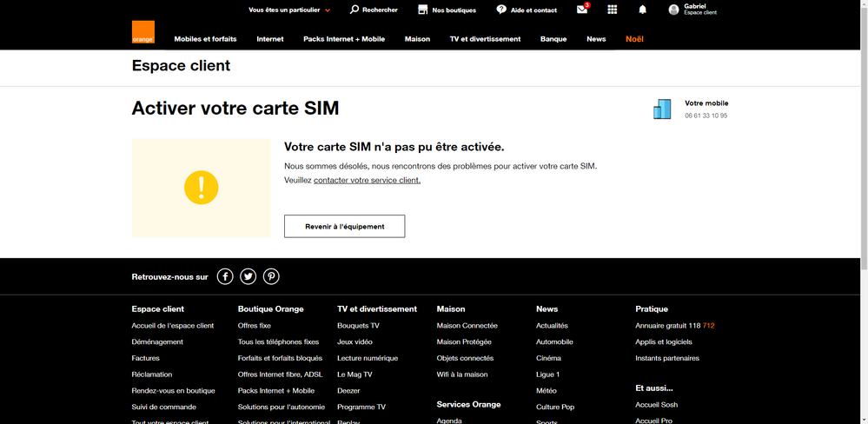Screen dimensions: 868x424
Task: Follow the contacter votre service client link
Action: [x=367, y=181]
